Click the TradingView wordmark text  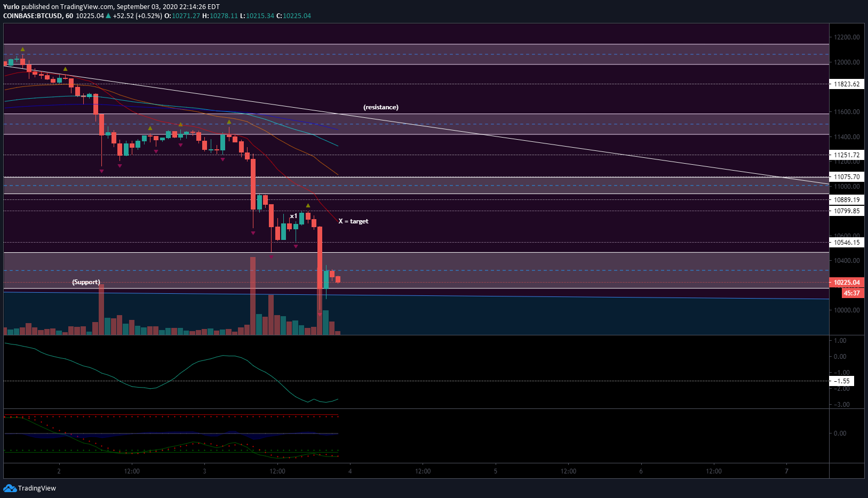37,488
